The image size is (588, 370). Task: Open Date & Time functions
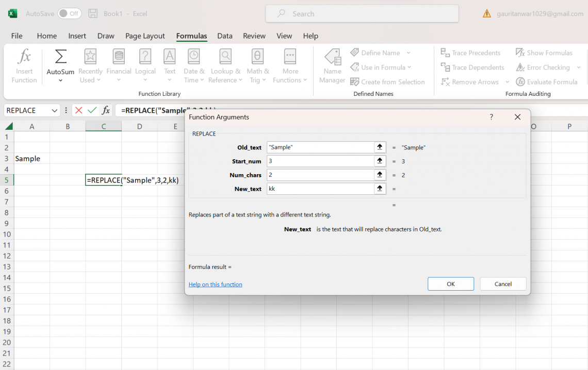point(194,65)
